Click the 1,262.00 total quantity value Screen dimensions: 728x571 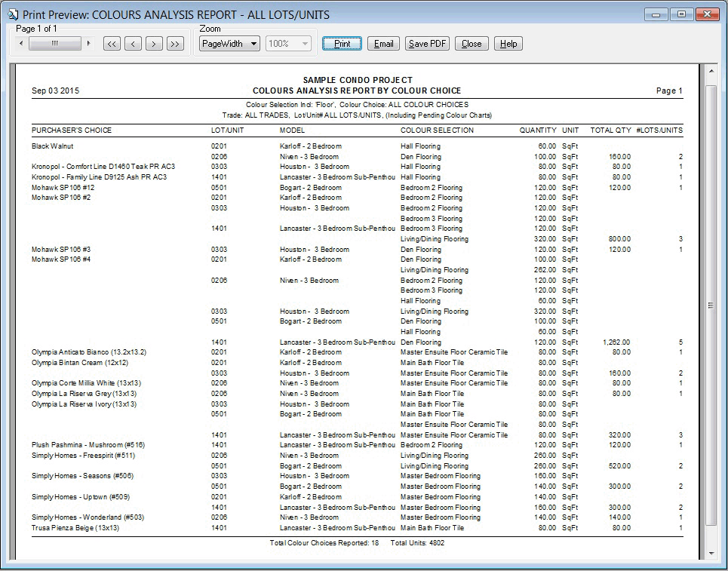tap(616, 342)
